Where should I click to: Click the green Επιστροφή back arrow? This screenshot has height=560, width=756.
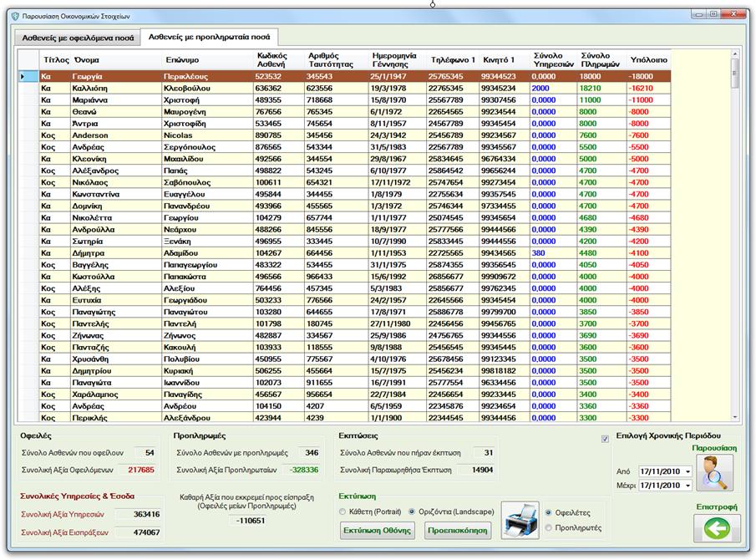[716, 528]
